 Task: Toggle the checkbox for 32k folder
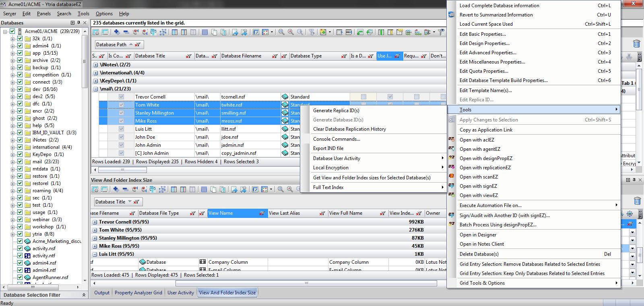(20, 39)
